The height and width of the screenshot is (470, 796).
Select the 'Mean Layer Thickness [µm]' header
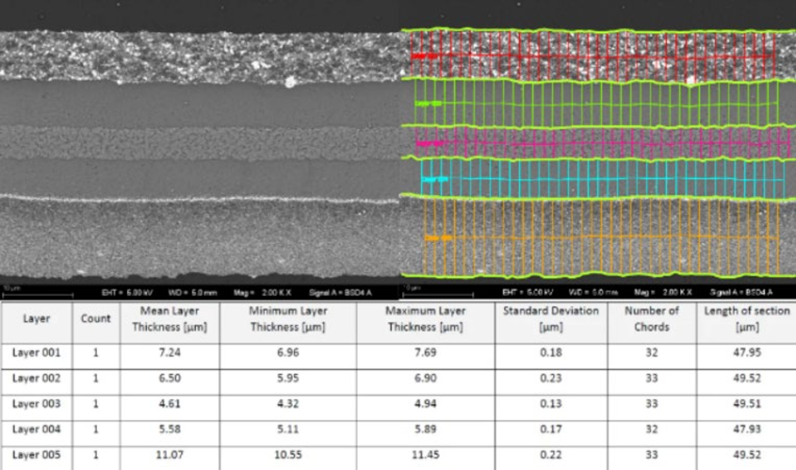pyautogui.click(x=170, y=319)
